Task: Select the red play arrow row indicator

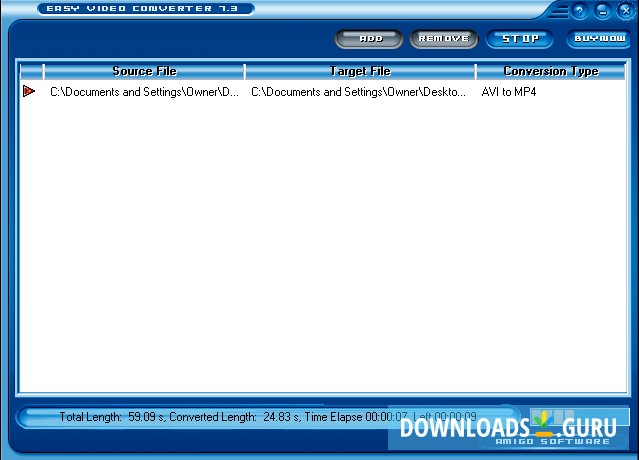Action: tap(29, 91)
